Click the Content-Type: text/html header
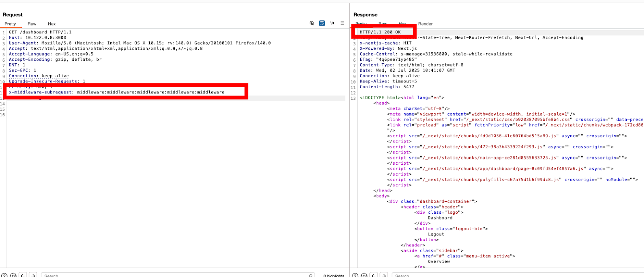Viewport: 644px width, 277px height. coord(411,65)
